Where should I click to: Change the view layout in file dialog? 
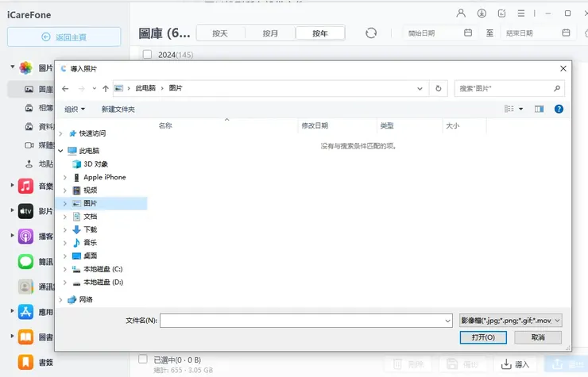pos(509,109)
